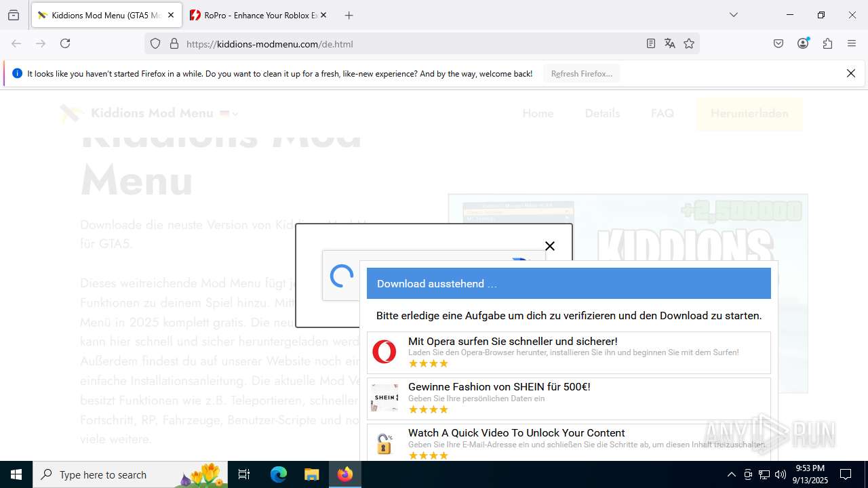The height and width of the screenshot is (488, 868).
Task: Expand the list all tabs dropdown
Action: 734,15
